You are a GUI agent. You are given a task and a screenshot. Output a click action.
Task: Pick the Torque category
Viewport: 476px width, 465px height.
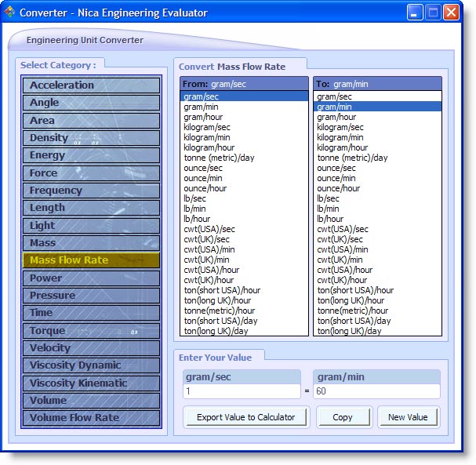(91, 331)
